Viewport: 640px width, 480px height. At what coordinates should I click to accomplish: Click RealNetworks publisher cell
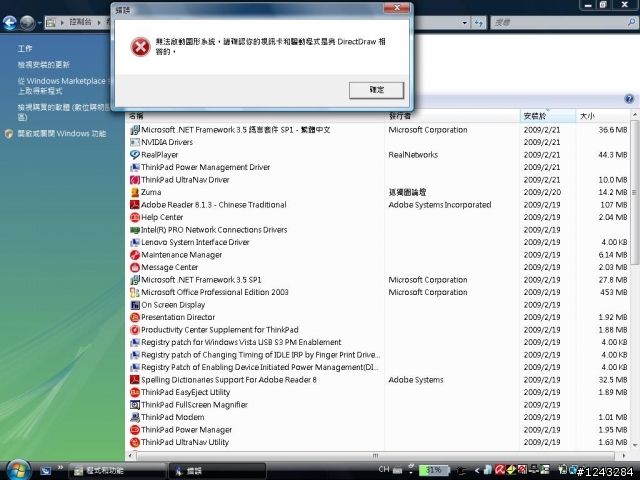413,155
